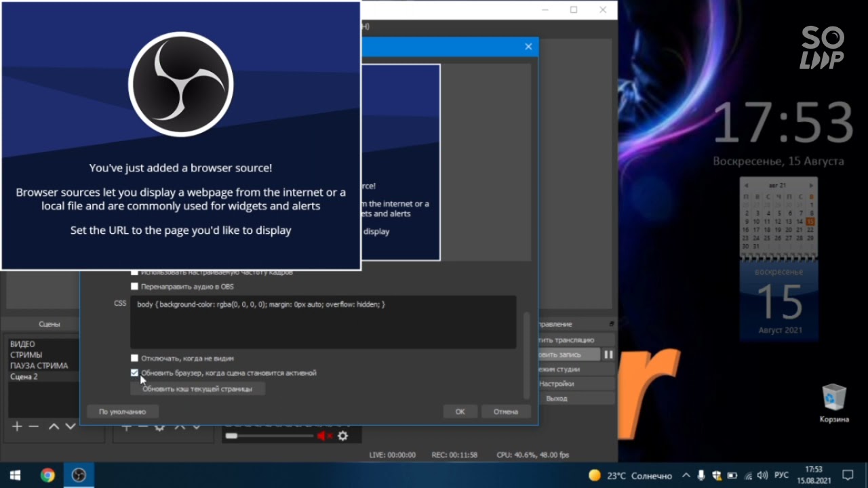The image size is (868, 488).
Task: Open Windows Security from the tray
Action: [x=717, y=476]
